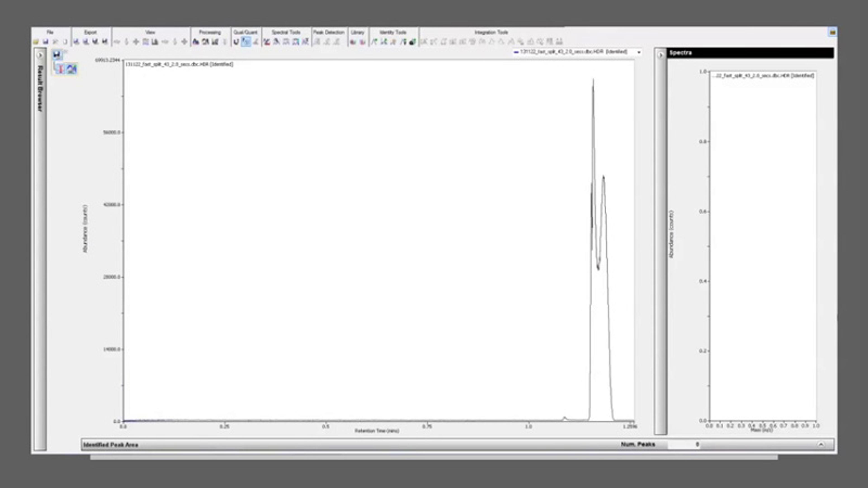The width and height of the screenshot is (868, 488).
Task: Expand the Result Browser side panel arrow
Action: click(x=40, y=55)
